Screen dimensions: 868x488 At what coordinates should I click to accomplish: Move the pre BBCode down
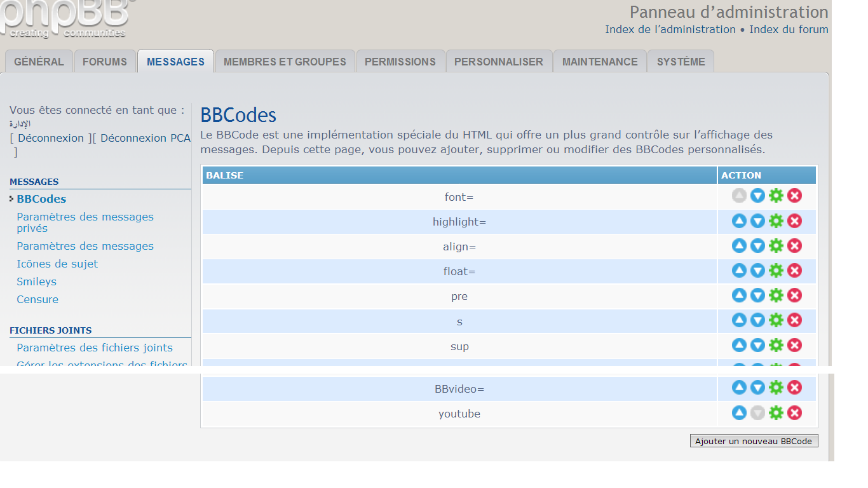(757, 295)
